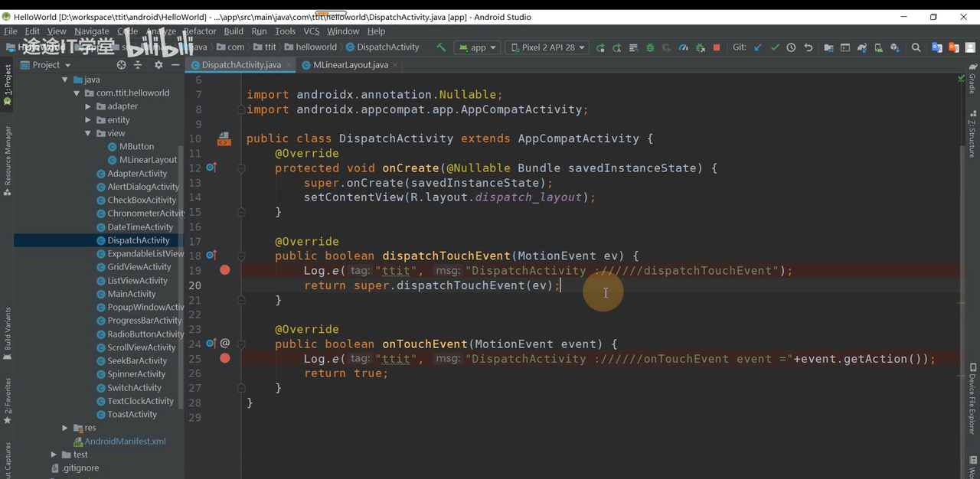Click the Make Project hammer icon
This screenshot has height=479, width=980.
point(441,47)
